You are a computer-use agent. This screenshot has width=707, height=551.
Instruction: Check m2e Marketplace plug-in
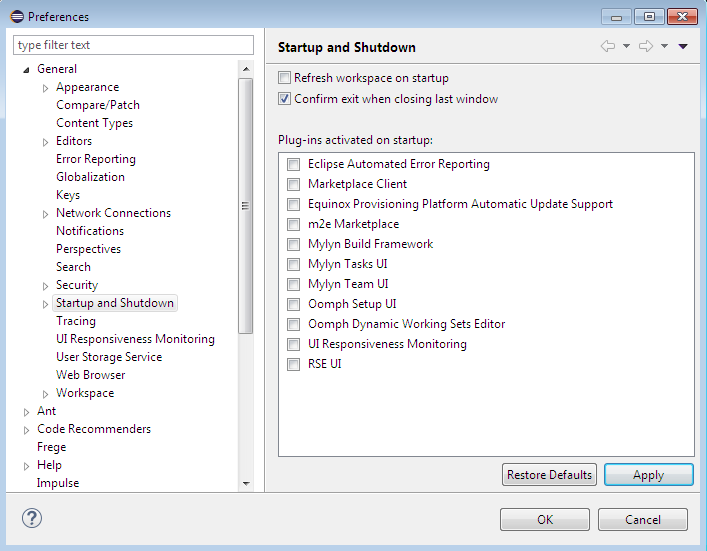point(294,224)
